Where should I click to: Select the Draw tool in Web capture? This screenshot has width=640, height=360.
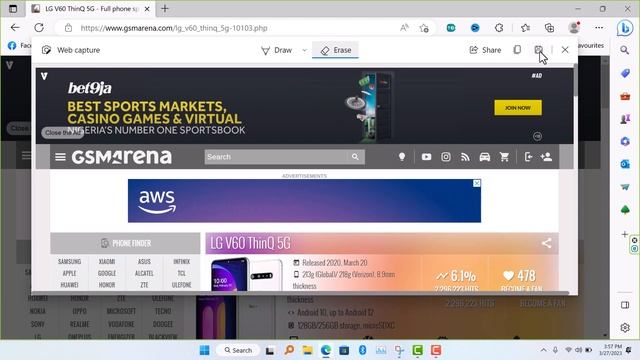tap(277, 50)
